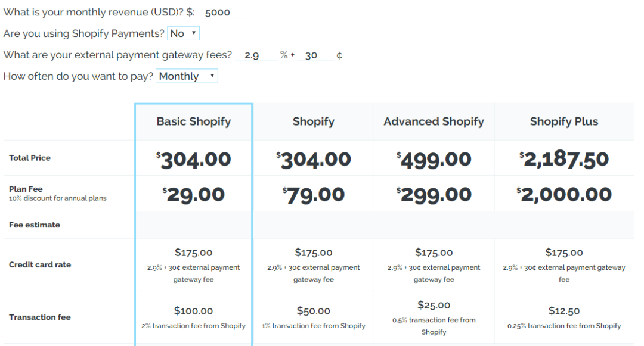Click the gateway fee percentage field
This screenshot has height=346, width=644.
pyautogui.click(x=256, y=55)
